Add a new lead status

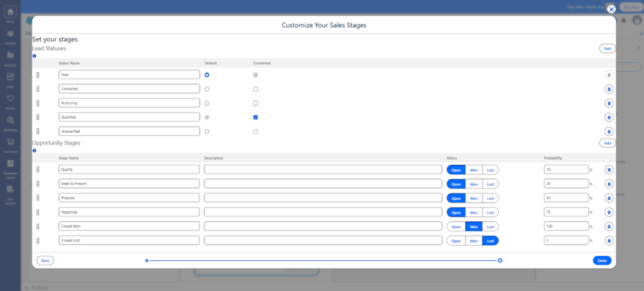tap(607, 48)
